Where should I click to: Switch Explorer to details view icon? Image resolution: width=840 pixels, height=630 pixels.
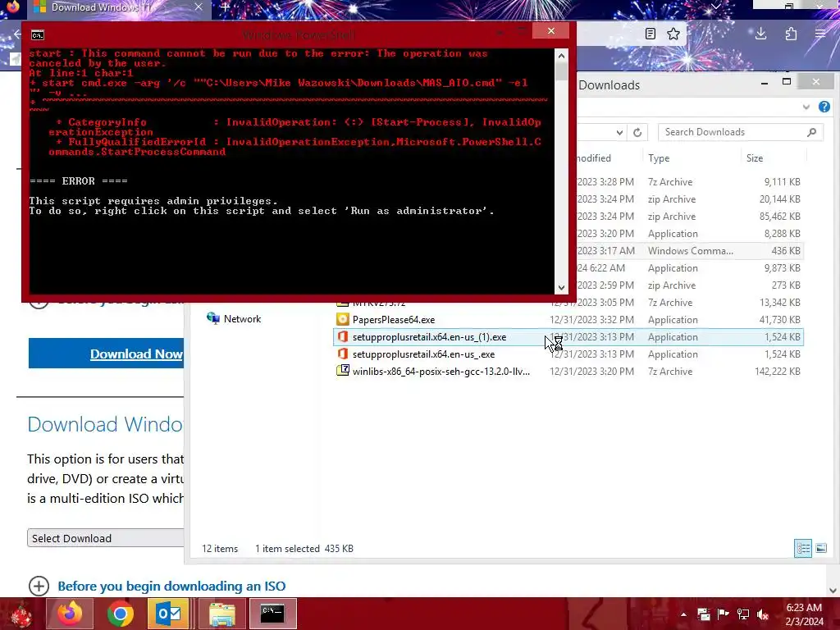pos(803,548)
